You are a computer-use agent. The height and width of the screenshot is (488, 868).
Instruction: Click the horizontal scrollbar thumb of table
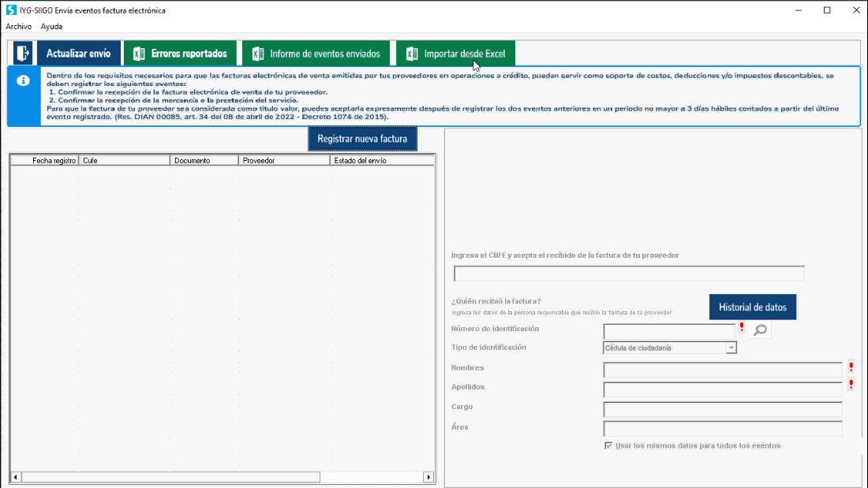pos(170,477)
